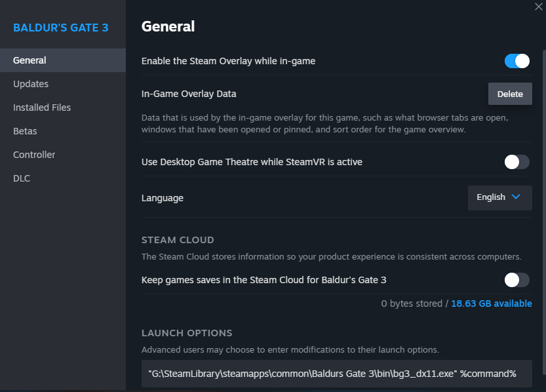Screen dimensions: 546x392
Task: Select DLC in the sidebar
Action: [x=22, y=178]
